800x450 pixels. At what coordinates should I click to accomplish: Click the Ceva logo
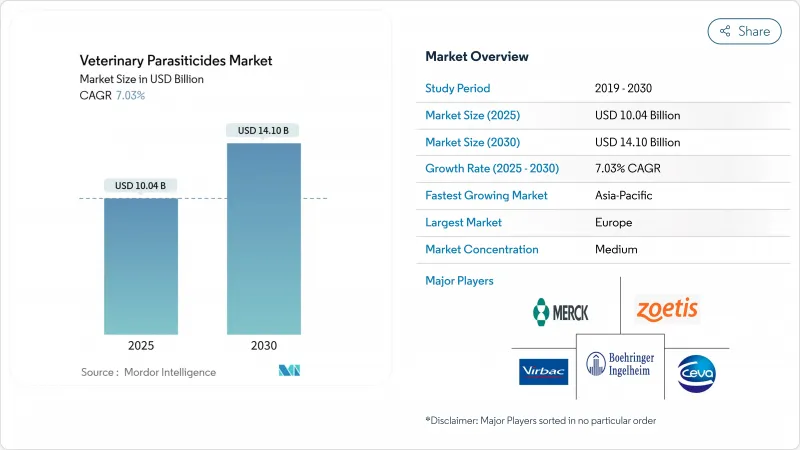pos(695,372)
